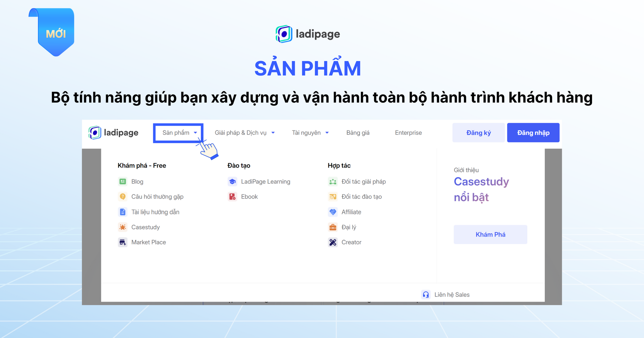Image resolution: width=644 pixels, height=338 pixels.
Task: Expand the Giải pháp & Dịch vụ dropdown arrow
Action: pos(273,133)
